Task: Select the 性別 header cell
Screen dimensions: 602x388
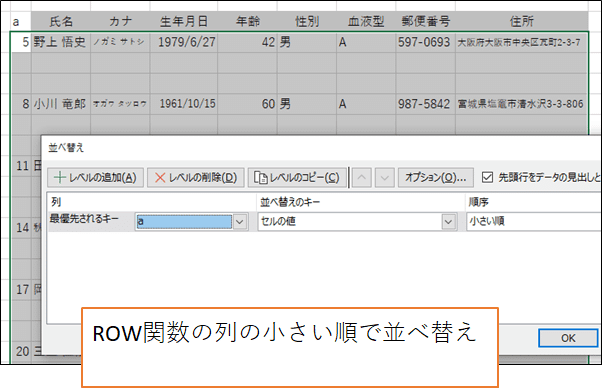Action: click(x=307, y=21)
